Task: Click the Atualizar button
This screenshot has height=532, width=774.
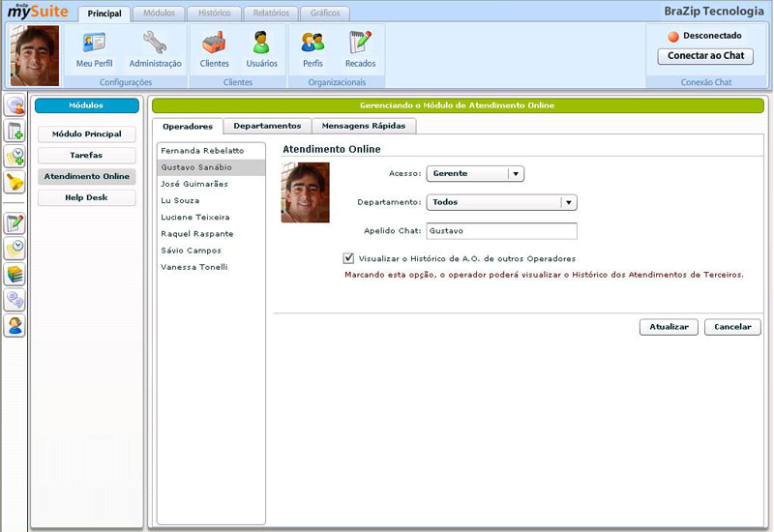Action: (669, 327)
